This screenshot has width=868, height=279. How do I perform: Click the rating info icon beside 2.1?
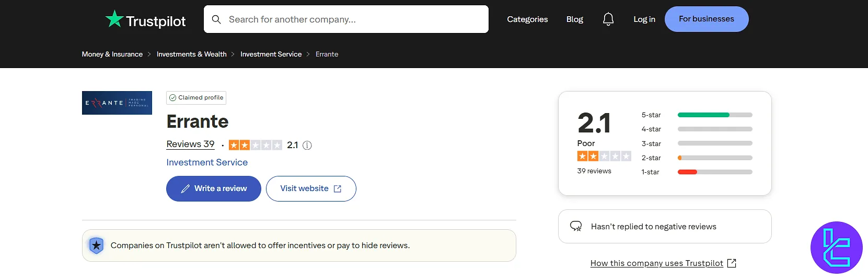307,146
